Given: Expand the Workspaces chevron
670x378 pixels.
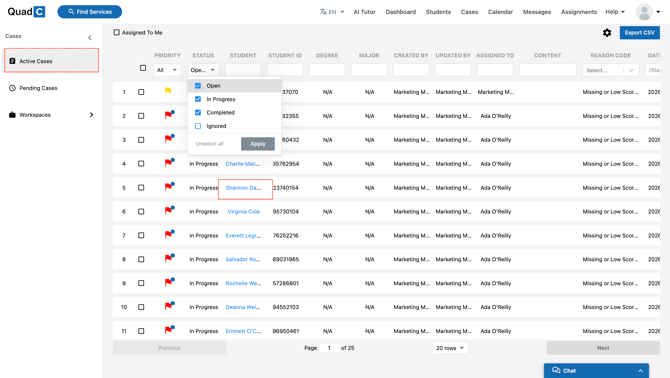Looking at the screenshot, I should pyautogui.click(x=91, y=115).
